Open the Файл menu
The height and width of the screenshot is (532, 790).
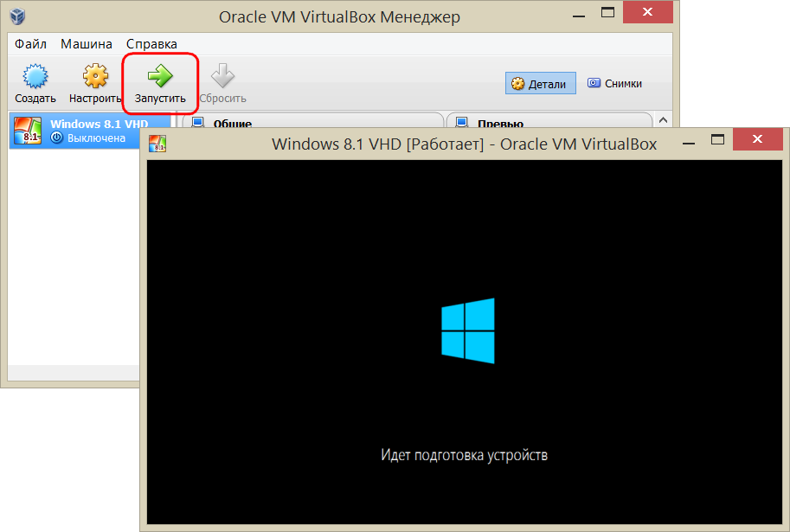pos(30,44)
